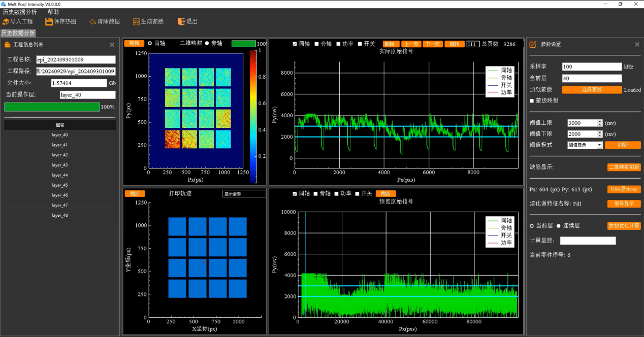
Task: Click 刷新 button in 打印轨迹 panel
Action: pos(134,194)
